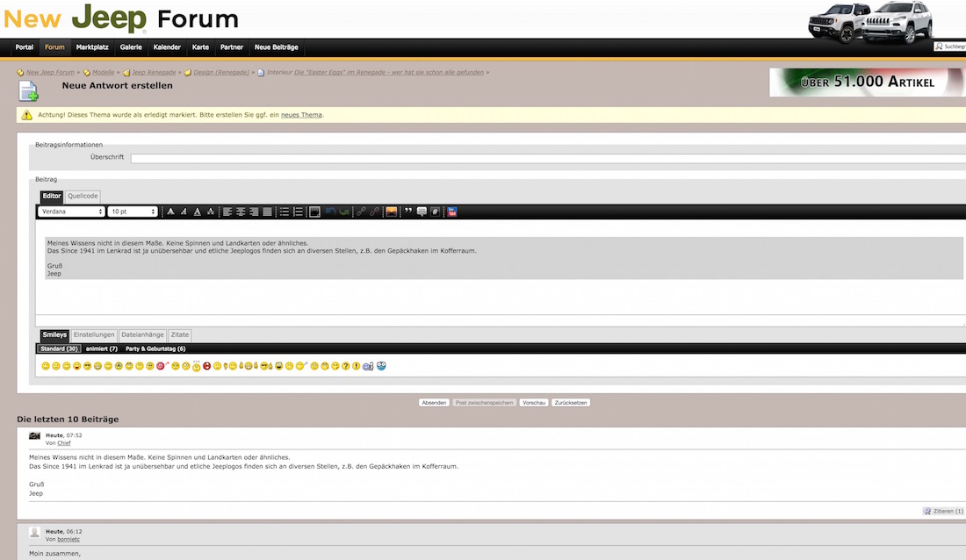Center-align text using toolbar icon
This screenshot has width=966, height=560.
(240, 212)
